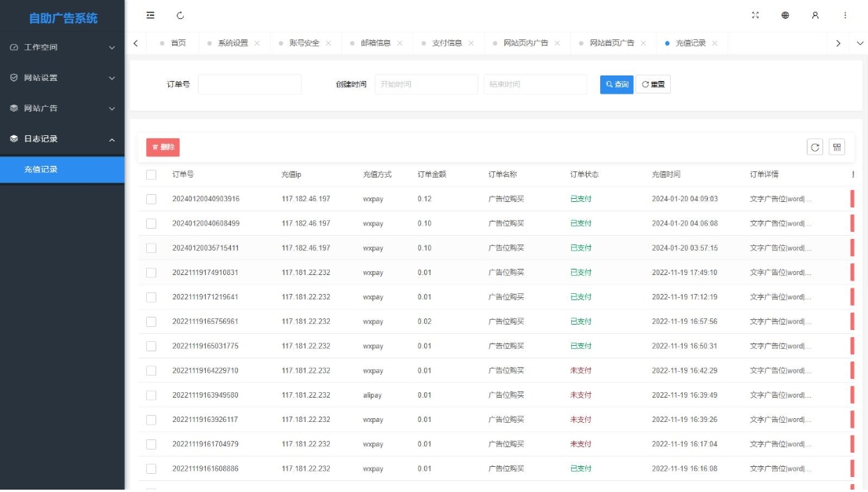Toggle the sidebar collapse icon
The width and height of the screenshot is (868, 492).
[150, 16]
